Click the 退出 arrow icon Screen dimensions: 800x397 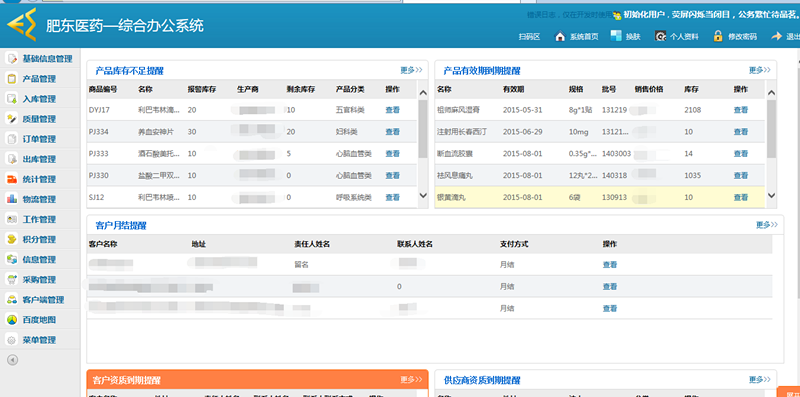(x=777, y=36)
